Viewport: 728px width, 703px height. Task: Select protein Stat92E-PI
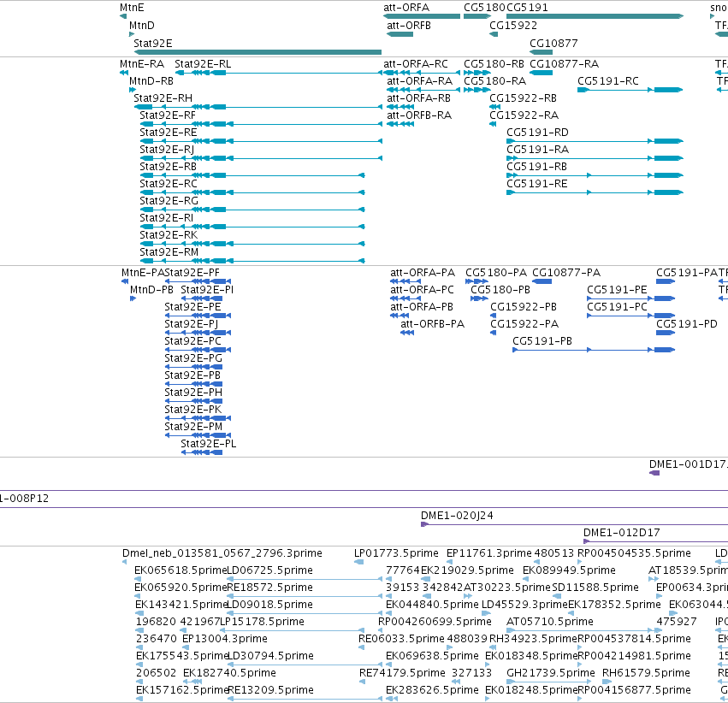202,298
